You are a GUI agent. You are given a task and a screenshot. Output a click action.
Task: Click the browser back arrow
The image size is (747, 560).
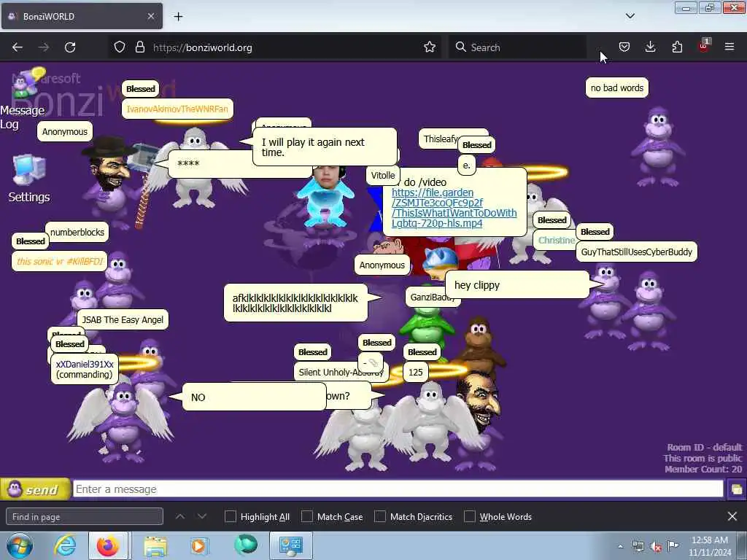(x=18, y=47)
